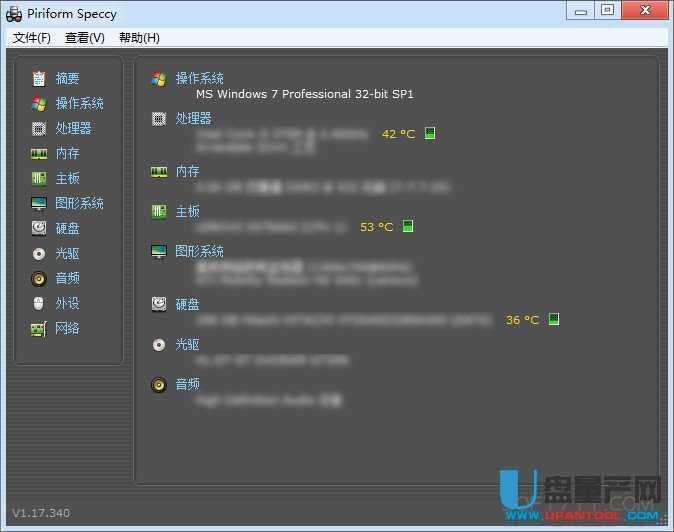Viewport: 674px width, 532px height.
Task: Open the 网络 network sidebar icon
Action: point(39,328)
